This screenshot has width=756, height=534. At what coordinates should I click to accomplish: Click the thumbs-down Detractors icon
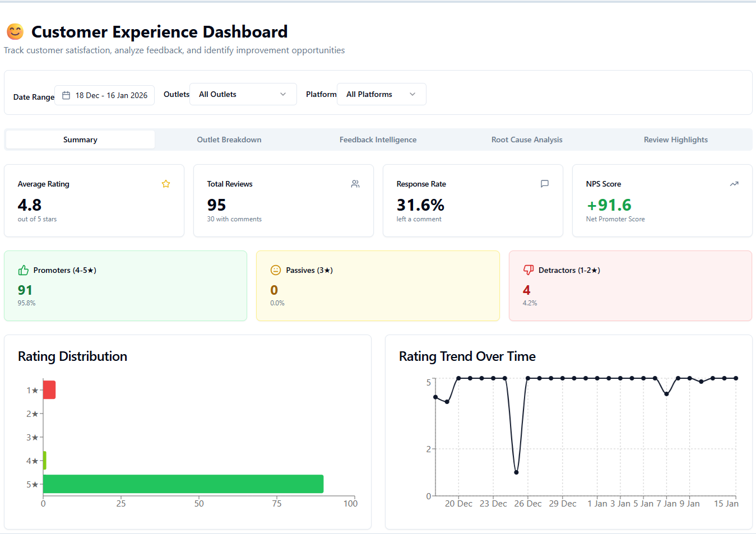pyautogui.click(x=528, y=270)
